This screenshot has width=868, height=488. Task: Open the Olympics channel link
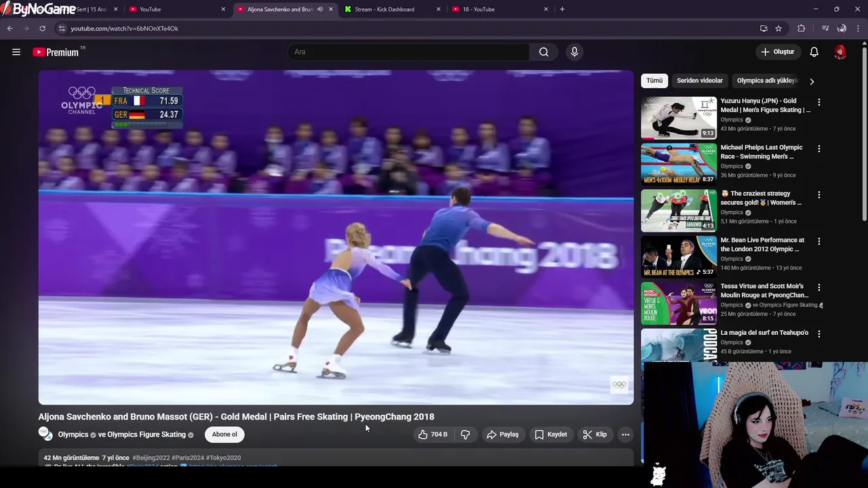click(73, 434)
